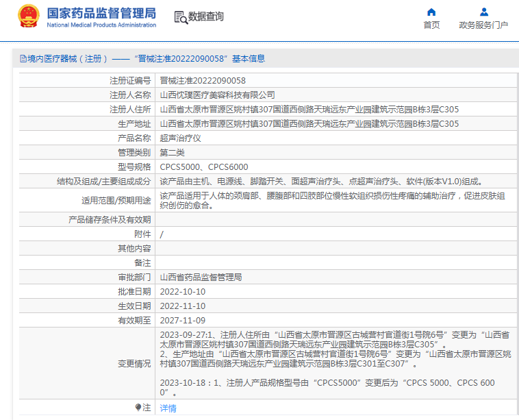Click the 注册人名称 label
This screenshot has width=519, height=420.
pos(130,95)
